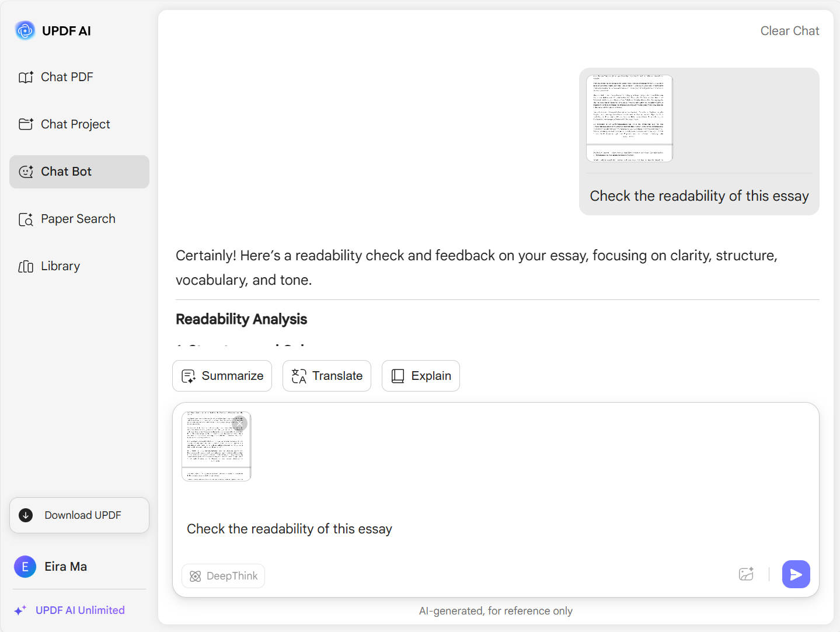
Task: Click the Chat Project folder icon
Action: (x=26, y=124)
